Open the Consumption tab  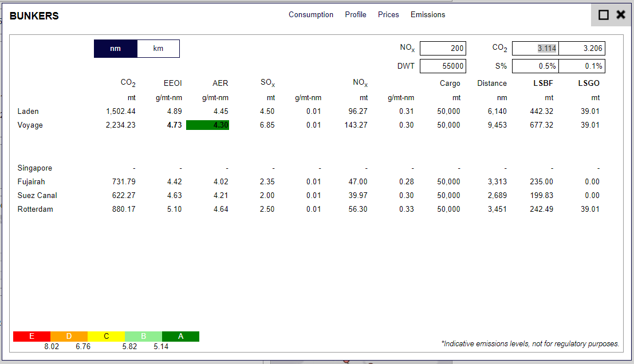(311, 15)
